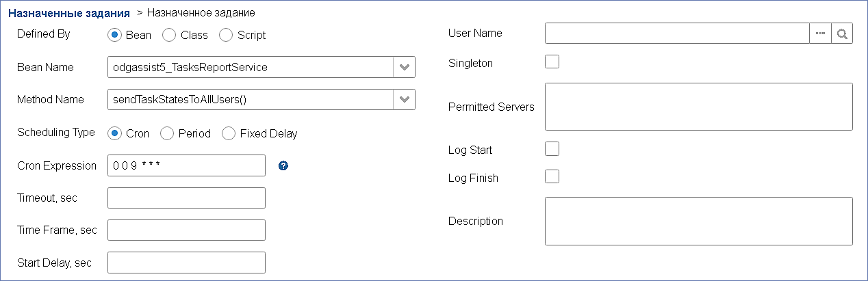The height and width of the screenshot is (281, 868).
Task: Select the Cron scheduling radio button
Action: (x=115, y=133)
